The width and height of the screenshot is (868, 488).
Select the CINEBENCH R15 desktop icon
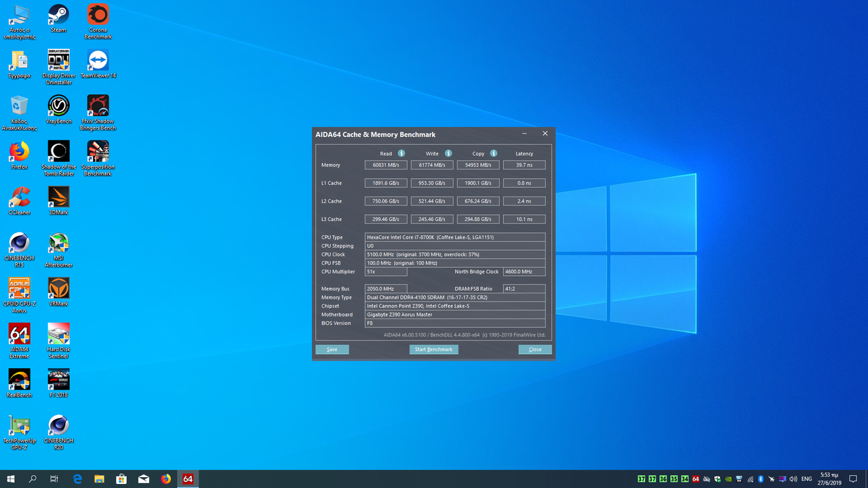(19, 250)
